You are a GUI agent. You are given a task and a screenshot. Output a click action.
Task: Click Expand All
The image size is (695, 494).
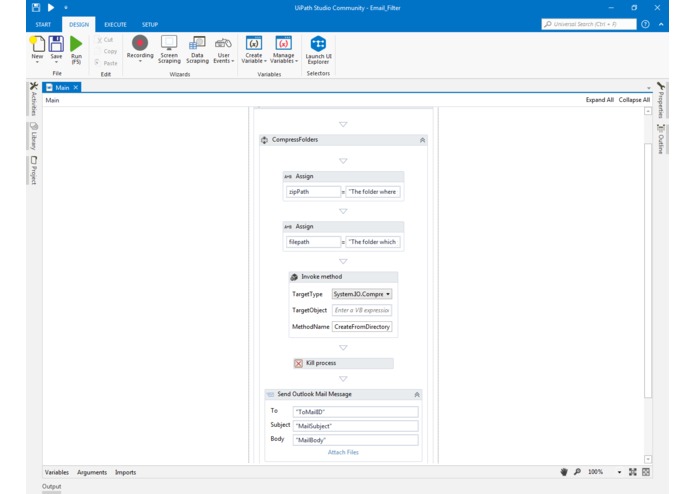point(599,100)
